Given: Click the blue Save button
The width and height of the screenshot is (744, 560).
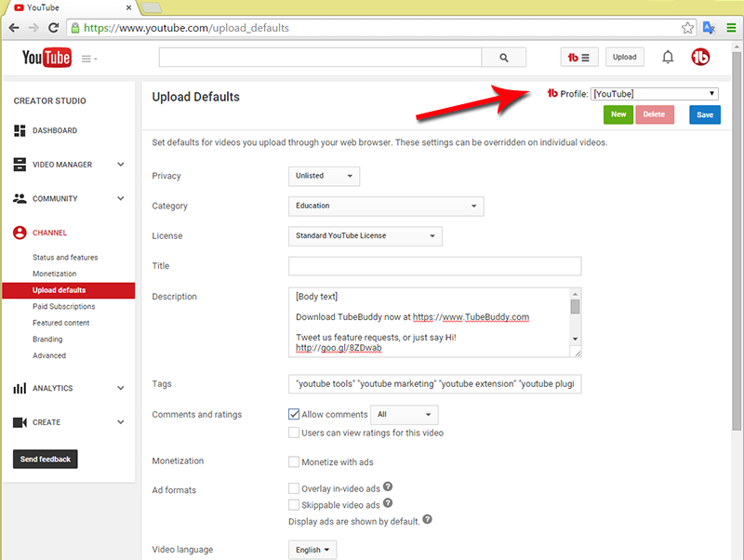Looking at the screenshot, I should tap(704, 114).
